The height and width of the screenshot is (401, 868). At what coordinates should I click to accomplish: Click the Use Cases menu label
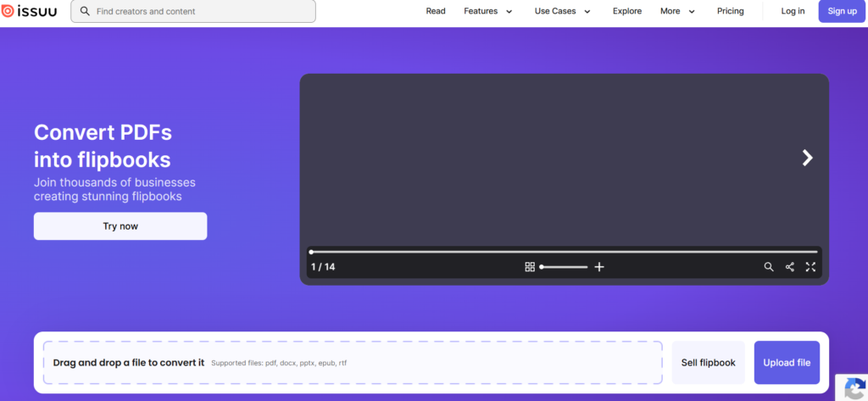coord(555,11)
